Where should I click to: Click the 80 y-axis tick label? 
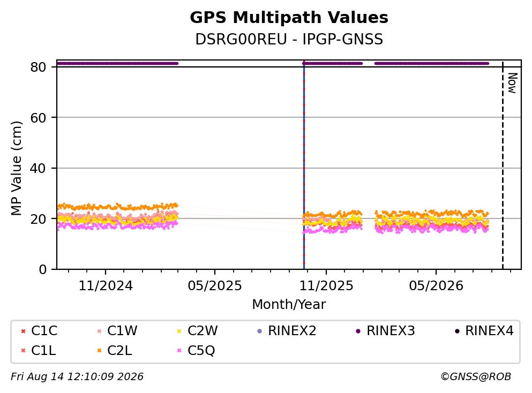pyautogui.click(x=38, y=67)
